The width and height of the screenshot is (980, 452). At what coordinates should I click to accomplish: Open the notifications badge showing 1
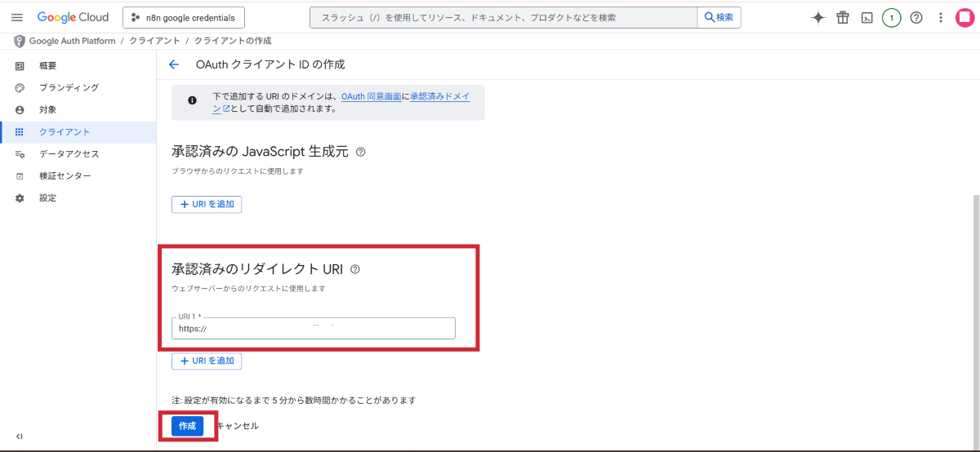pyautogui.click(x=892, y=17)
